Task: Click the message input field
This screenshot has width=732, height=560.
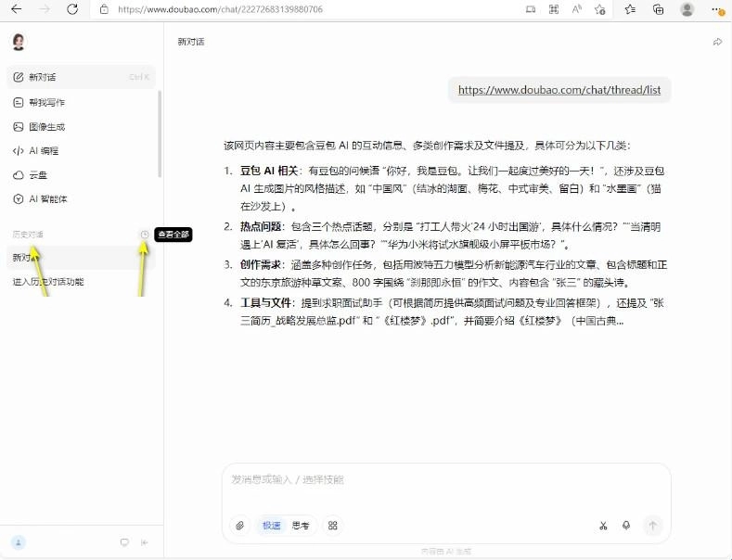Action: [x=445, y=480]
